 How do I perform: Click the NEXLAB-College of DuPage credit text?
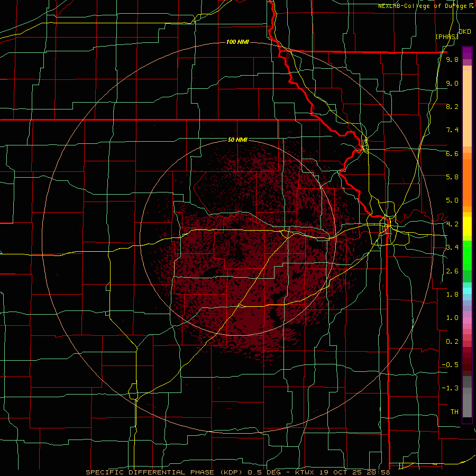[425, 6]
